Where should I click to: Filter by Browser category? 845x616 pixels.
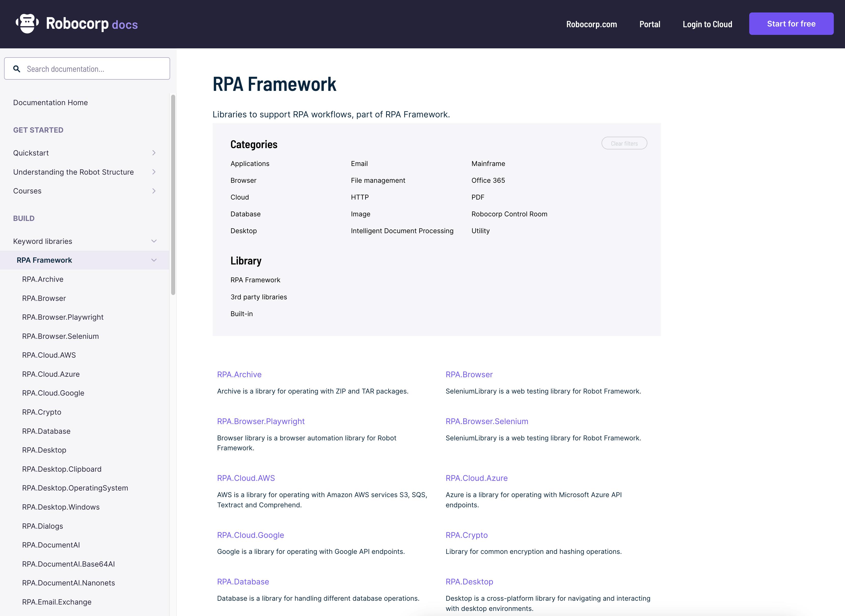(x=243, y=180)
